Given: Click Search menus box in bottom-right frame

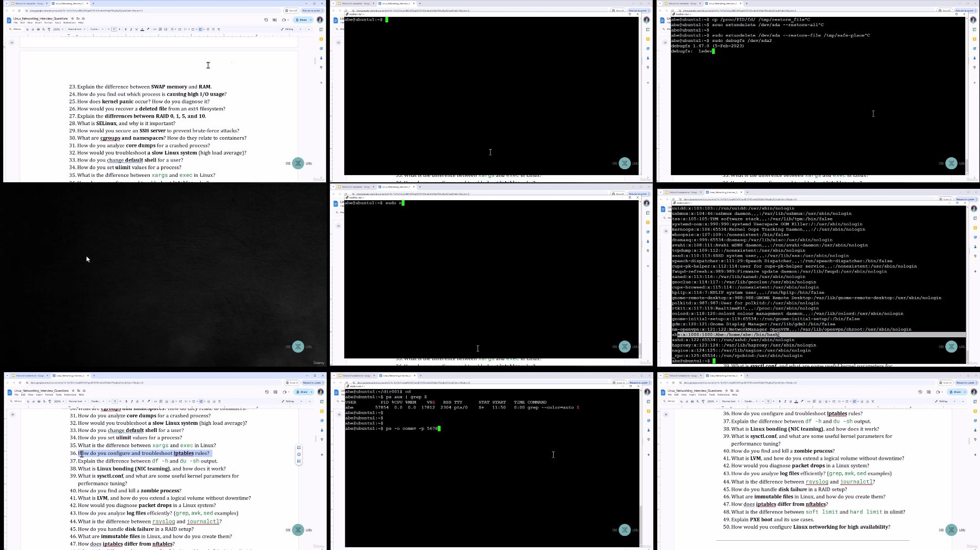Looking at the screenshot, I should 671,401.
